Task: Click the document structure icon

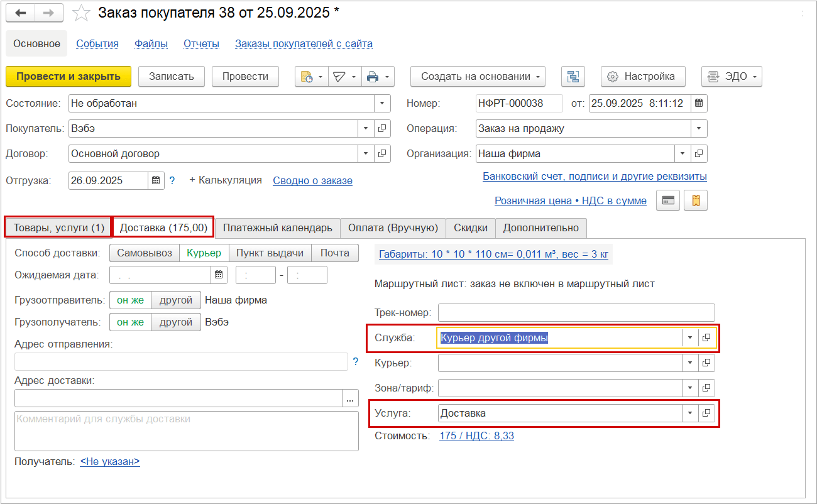Action: [573, 77]
